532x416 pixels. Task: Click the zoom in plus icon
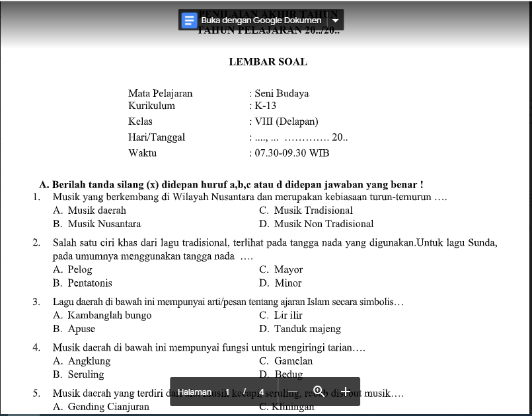pyautogui.click(x=346, y=392)
